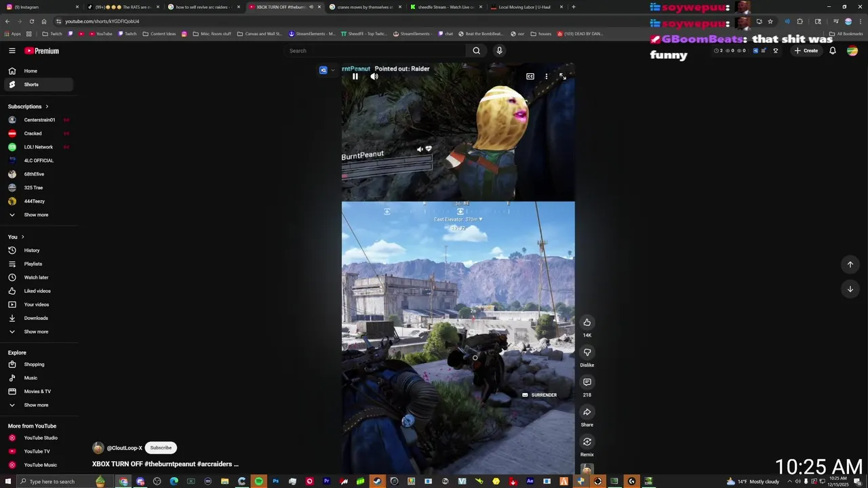Open the All Bookmarks folder

tap(846, 34)
